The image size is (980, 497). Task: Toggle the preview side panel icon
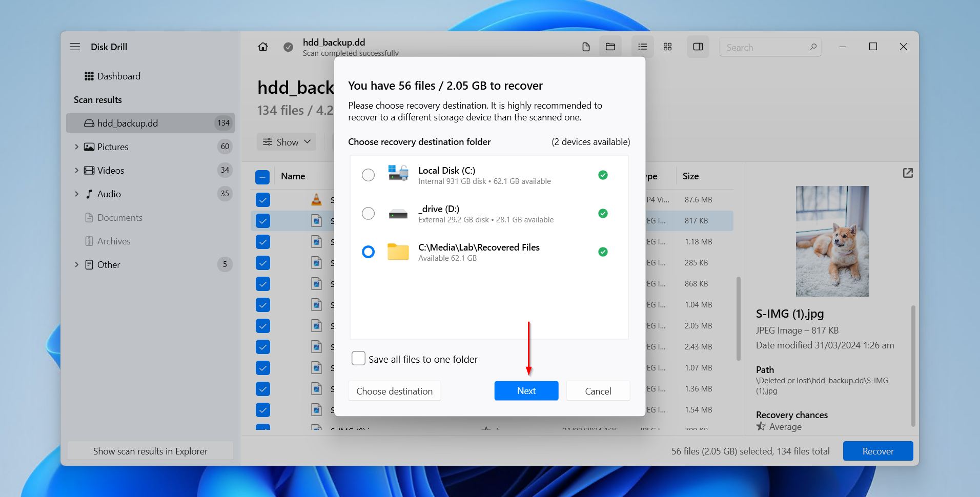tap(698, 47)
